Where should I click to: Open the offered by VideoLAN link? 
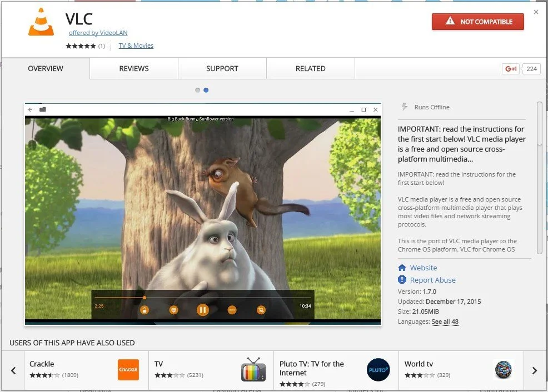tap(98, 33)
